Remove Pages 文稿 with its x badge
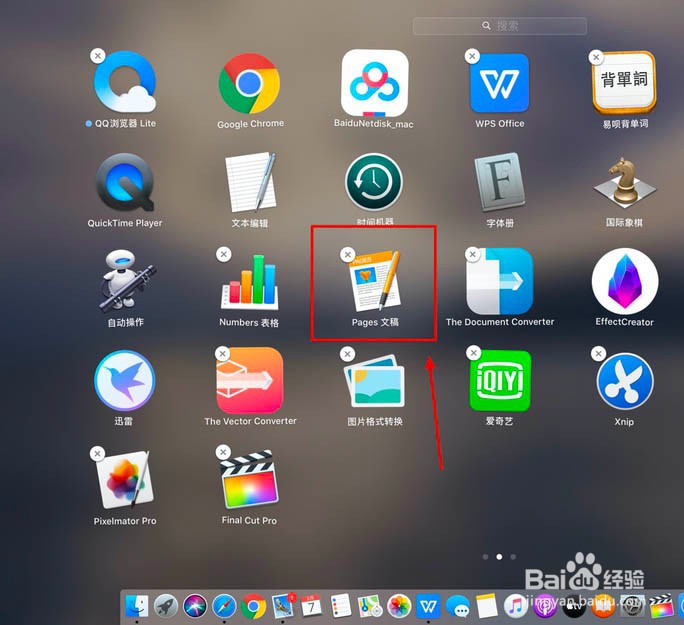The image size is (684, 625). click(x=348, y=254)
